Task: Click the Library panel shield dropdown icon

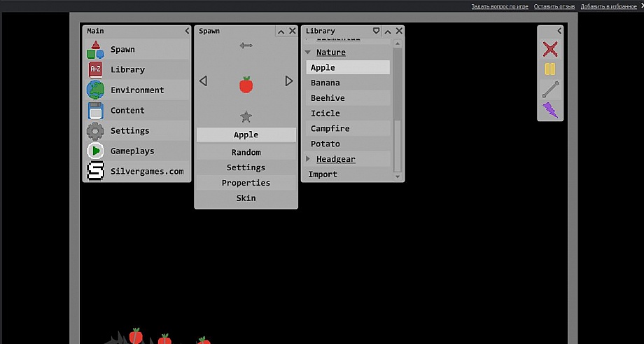Action: [x=376, y=31]
